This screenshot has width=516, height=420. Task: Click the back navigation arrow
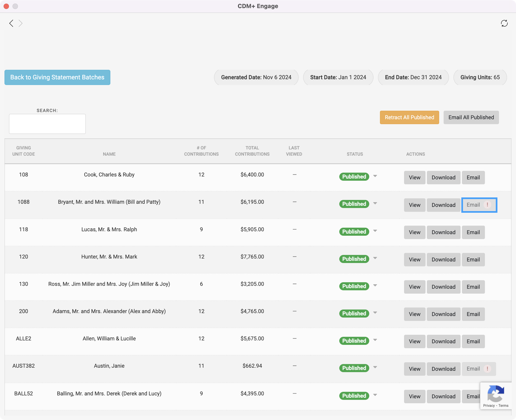tap(11, 23)
